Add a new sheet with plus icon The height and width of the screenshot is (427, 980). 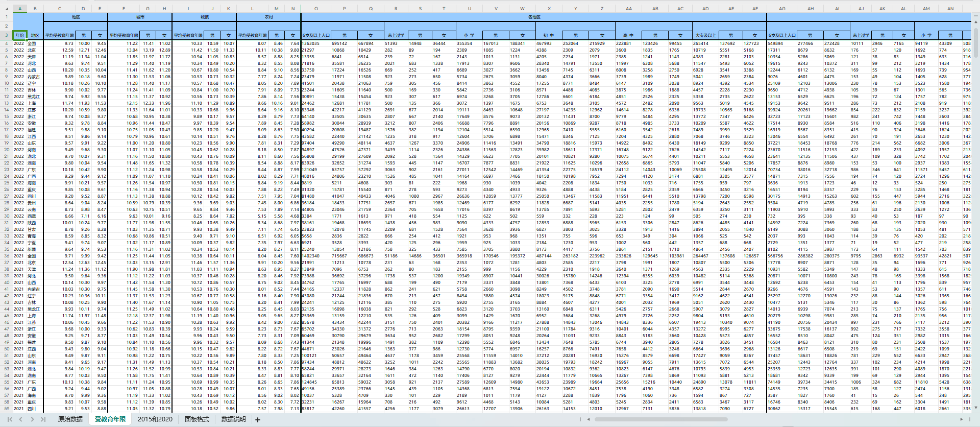258,420
